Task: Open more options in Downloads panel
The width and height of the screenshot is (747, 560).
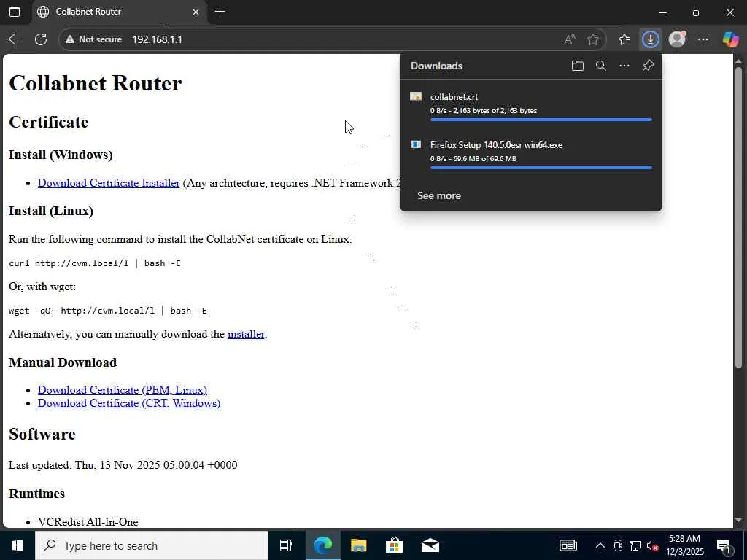Action: [x=624, y=66]
